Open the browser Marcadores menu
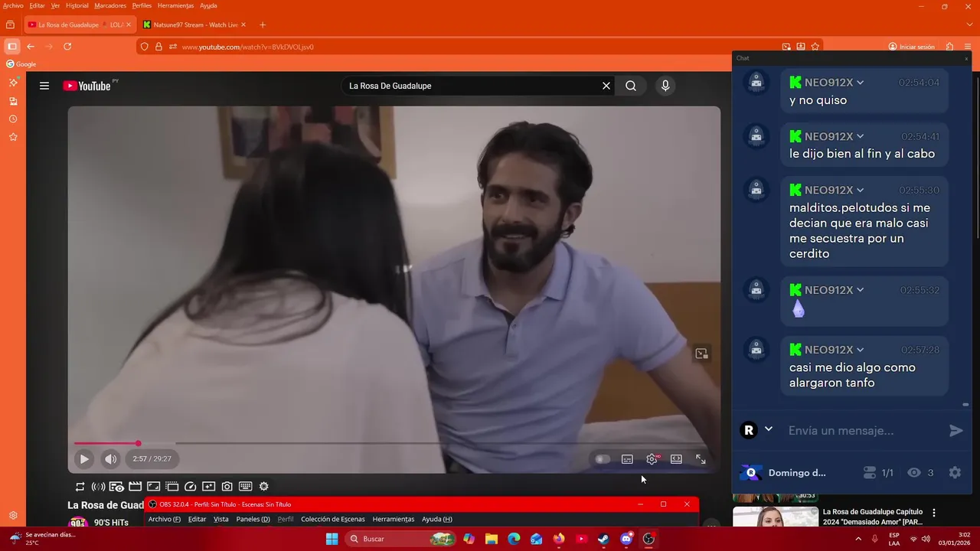Image resolution: width=980 pixels, height=551 pixels. (110, 5)
